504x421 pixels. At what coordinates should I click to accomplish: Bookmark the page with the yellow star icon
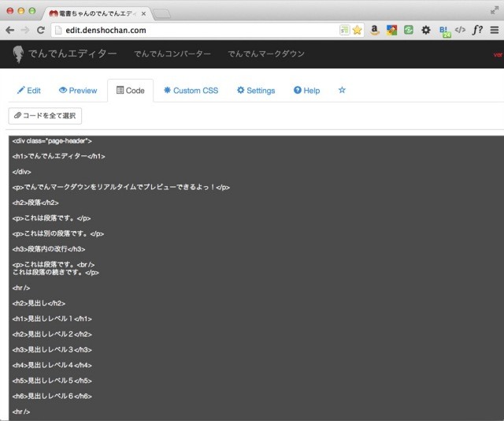[x=357, y=30]
